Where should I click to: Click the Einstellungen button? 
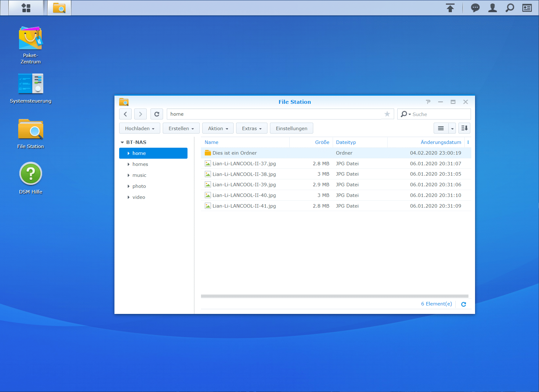pos(291,128)
